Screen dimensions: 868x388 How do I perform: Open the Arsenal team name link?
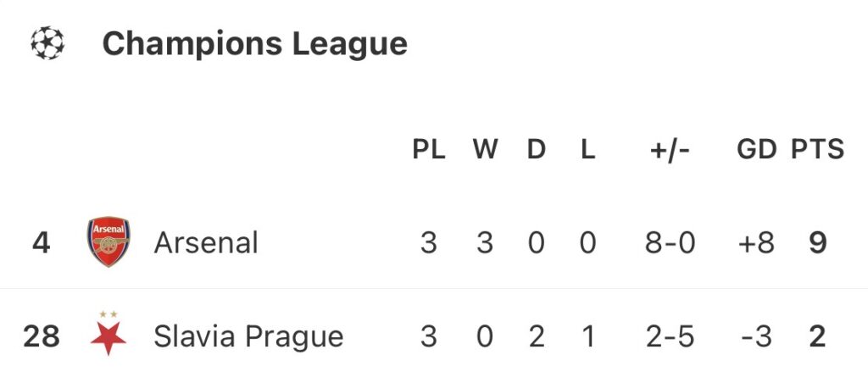pyautogui.click(x=206, y=243)
